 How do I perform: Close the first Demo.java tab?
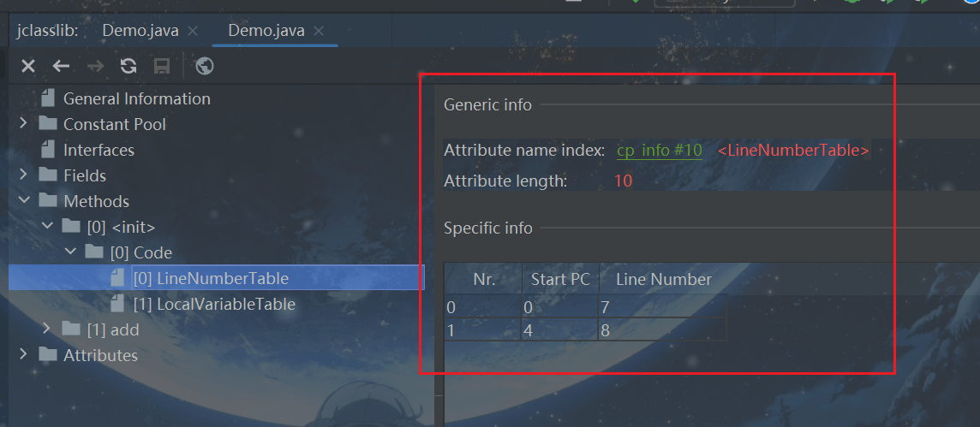193,31
